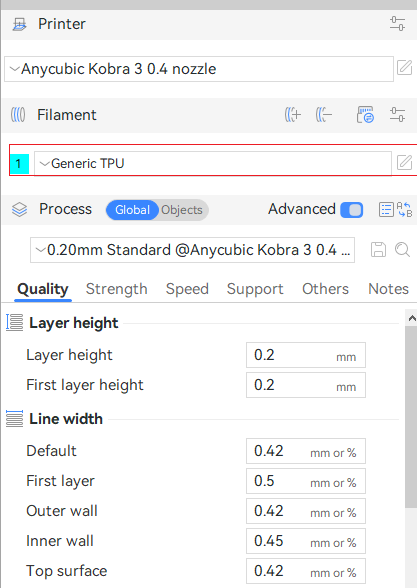417x588 pixels.
Task: Open the Support tab
Action: click(x=255, y=289)
